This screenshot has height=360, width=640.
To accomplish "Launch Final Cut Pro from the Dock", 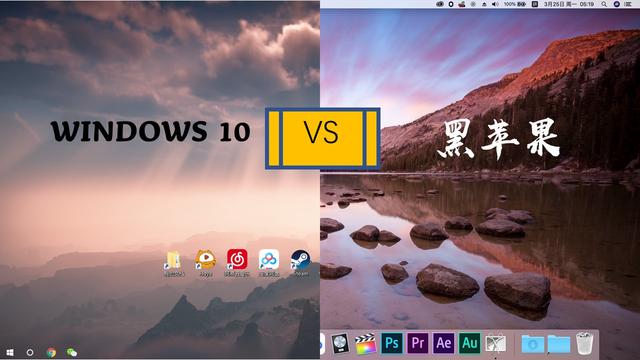I will click(x=366, y=343).
